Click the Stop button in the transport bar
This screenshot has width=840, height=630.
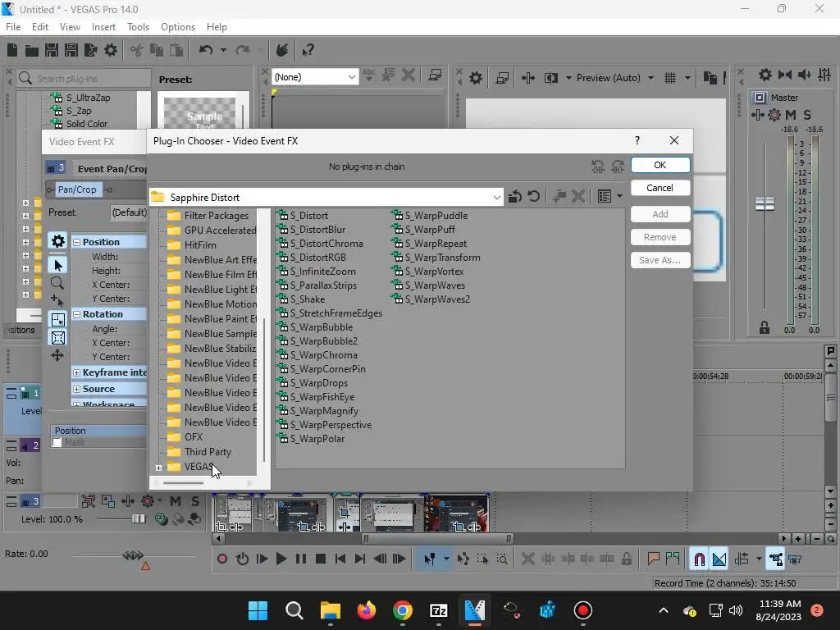[x=321, y=559]
